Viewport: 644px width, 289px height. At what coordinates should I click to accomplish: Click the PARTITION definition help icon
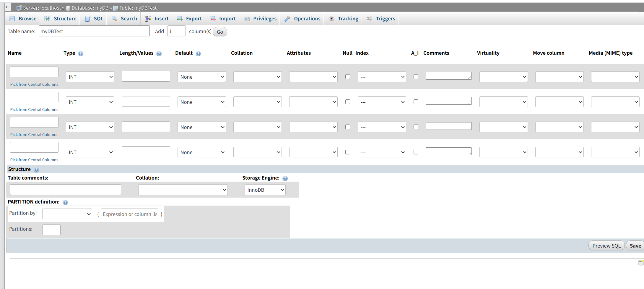click(x=65, y=202)
